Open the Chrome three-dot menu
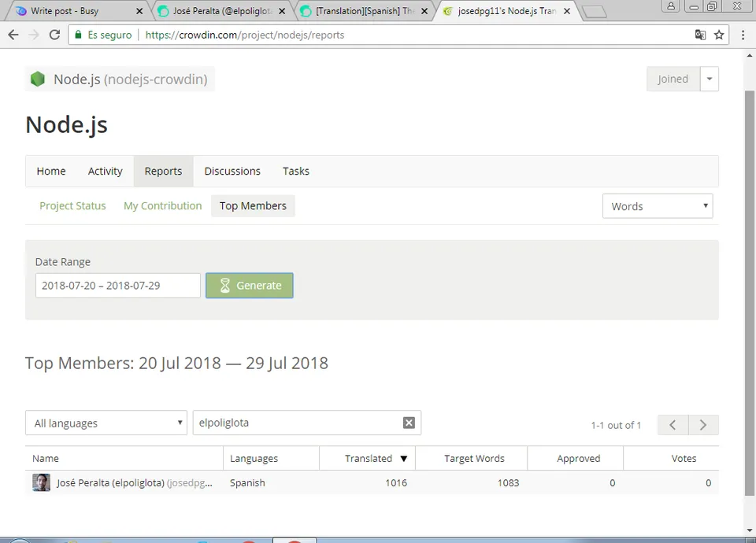This screenshot has height=543, width=756. pos(743,35)
